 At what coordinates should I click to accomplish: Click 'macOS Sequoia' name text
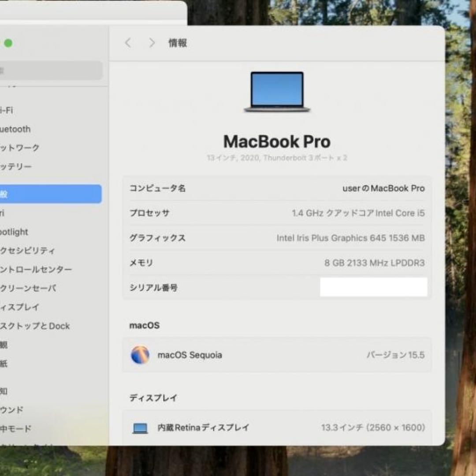coord(190,355)
